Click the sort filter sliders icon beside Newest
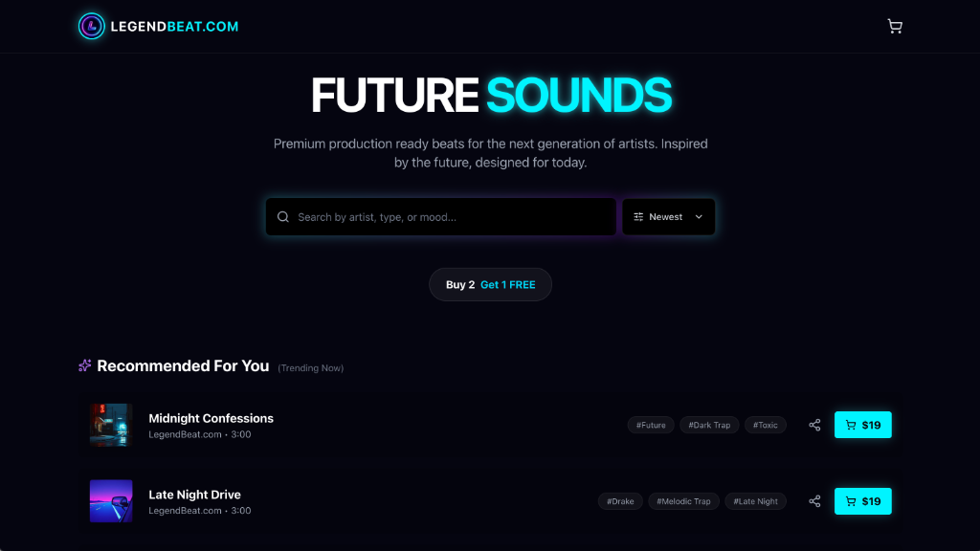Image resolution: width=980 pixels, height=551 pixels. (x=638, y=216)
